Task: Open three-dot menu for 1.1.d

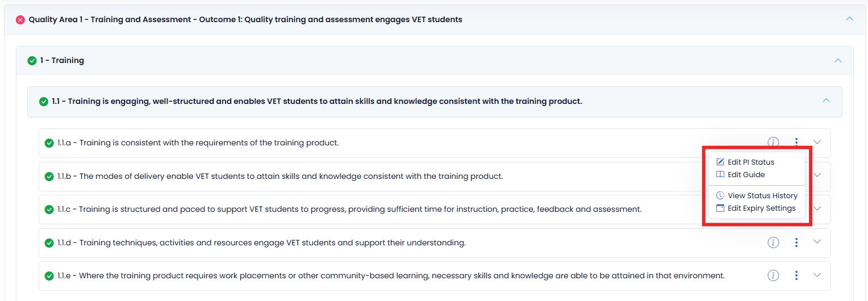Action: [x=796, y=243]
